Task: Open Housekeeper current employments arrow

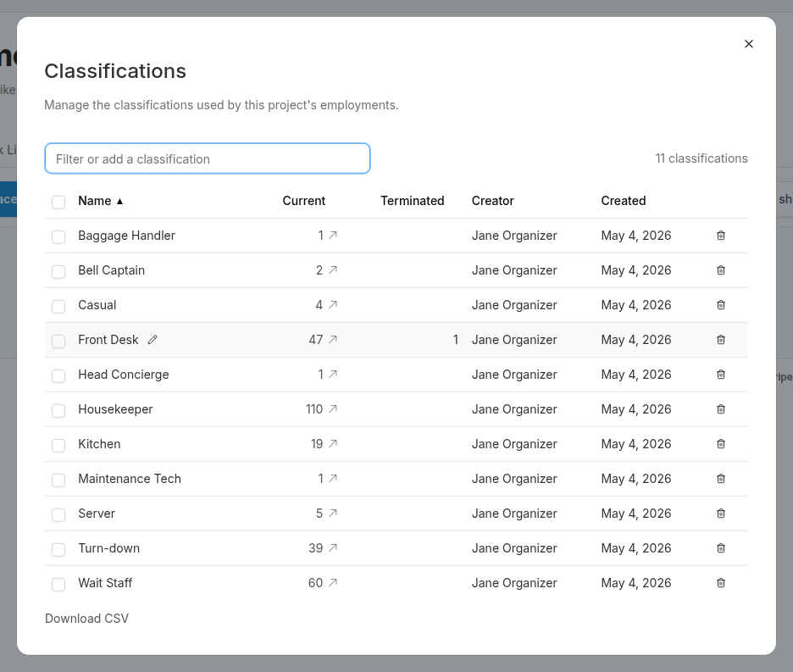Action: tap(333, 408)
